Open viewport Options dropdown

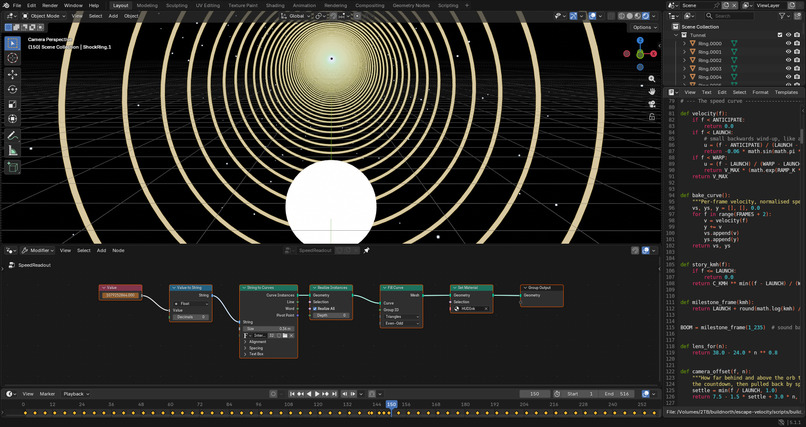[x=644, y=27]
